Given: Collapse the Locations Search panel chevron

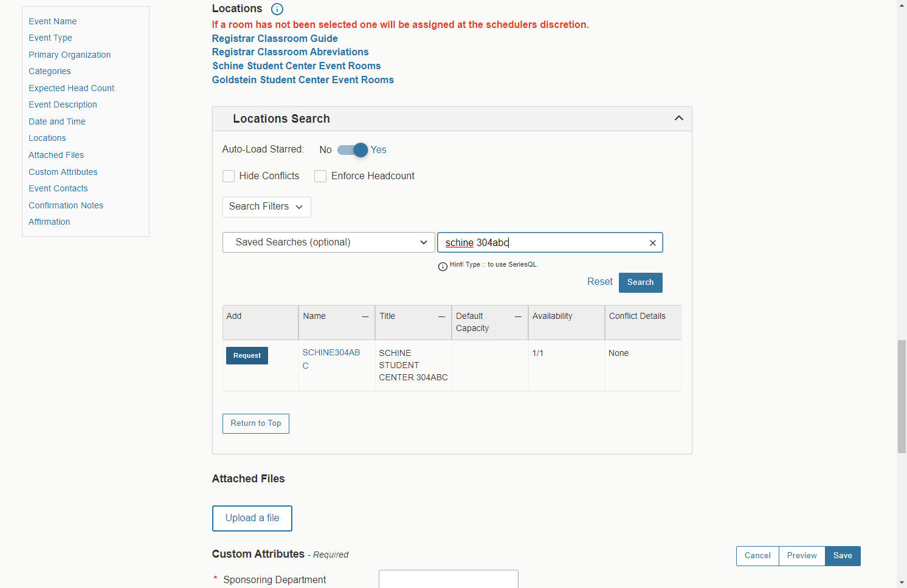Looking at the screenshot, I should (678, 118).
